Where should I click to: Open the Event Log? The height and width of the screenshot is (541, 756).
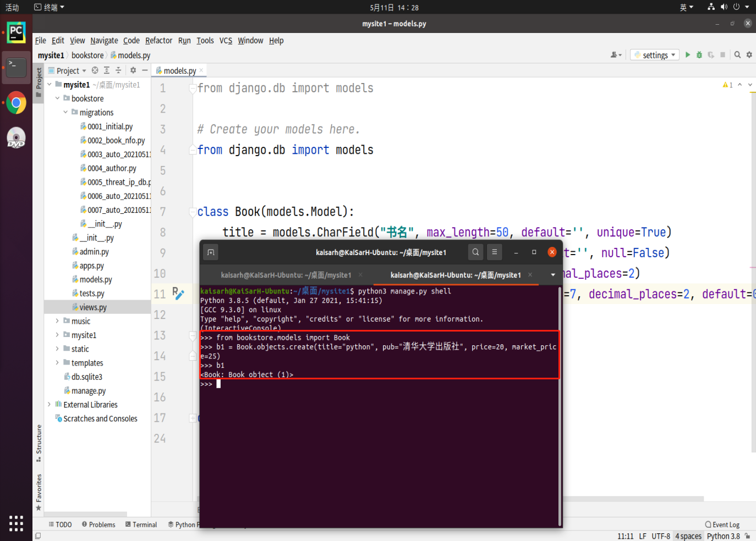(x=722, y=525)
